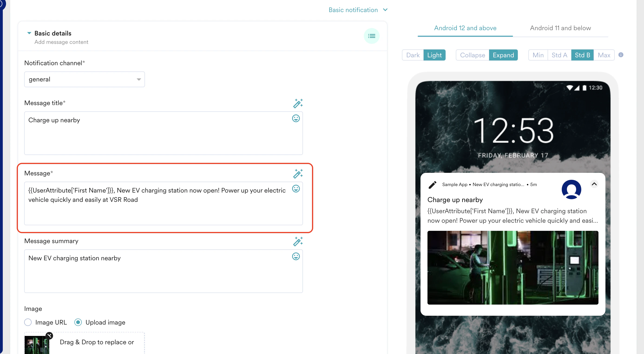Screen dimensions: 644x354
Task: Open the Notification channel dropdown showing general
Action: pos(84,79)
